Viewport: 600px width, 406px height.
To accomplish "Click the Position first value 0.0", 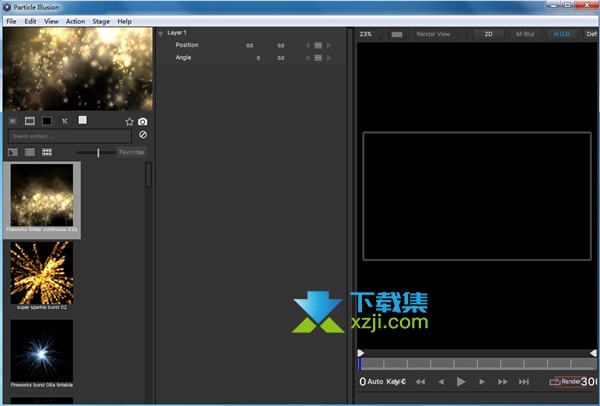I will 249,46.
